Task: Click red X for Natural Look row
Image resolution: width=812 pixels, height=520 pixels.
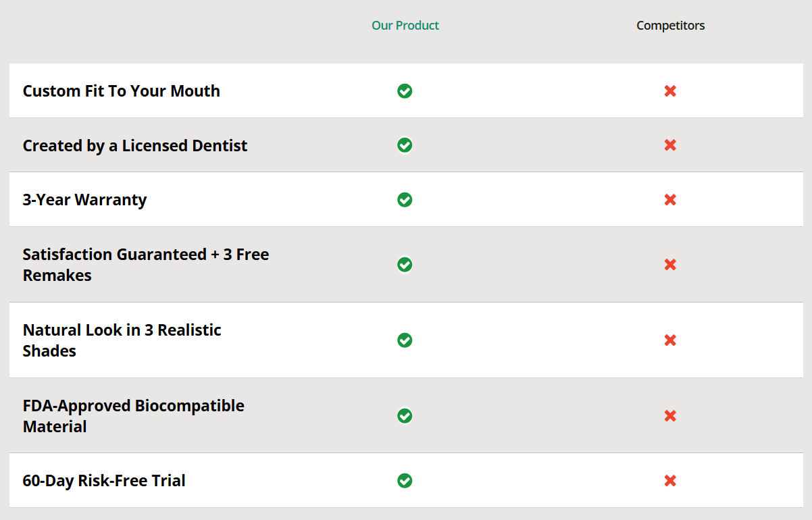Action: (x=670, y=340)
